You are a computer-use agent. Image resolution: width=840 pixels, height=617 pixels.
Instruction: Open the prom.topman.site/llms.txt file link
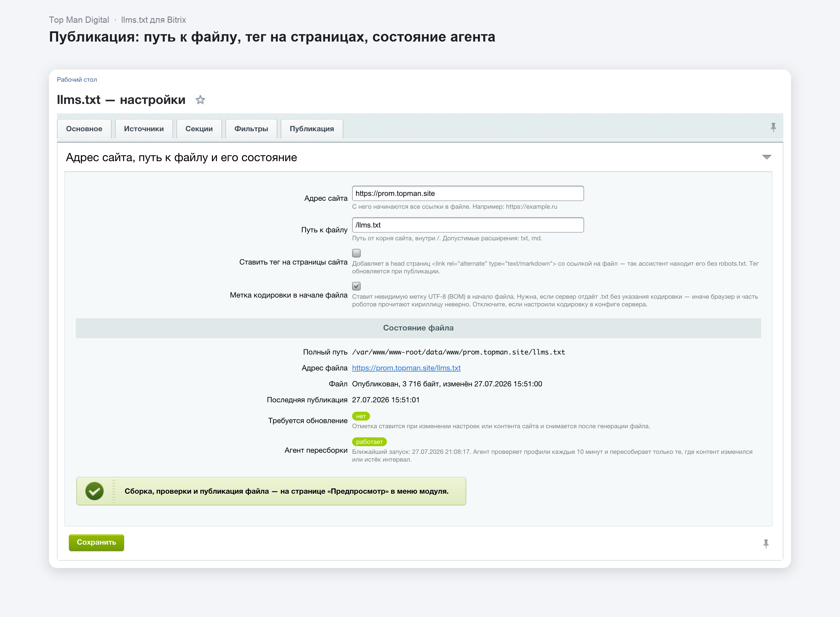(x=406, y=368)
